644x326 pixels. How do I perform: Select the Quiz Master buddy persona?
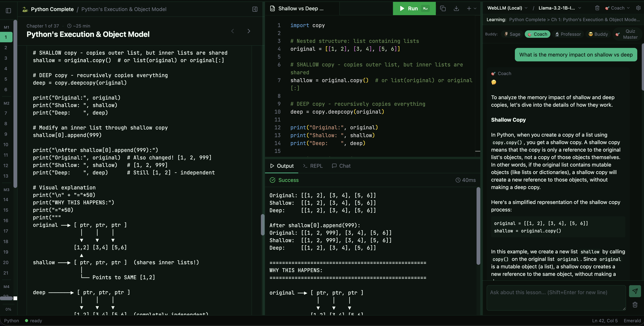click(627, 34)
